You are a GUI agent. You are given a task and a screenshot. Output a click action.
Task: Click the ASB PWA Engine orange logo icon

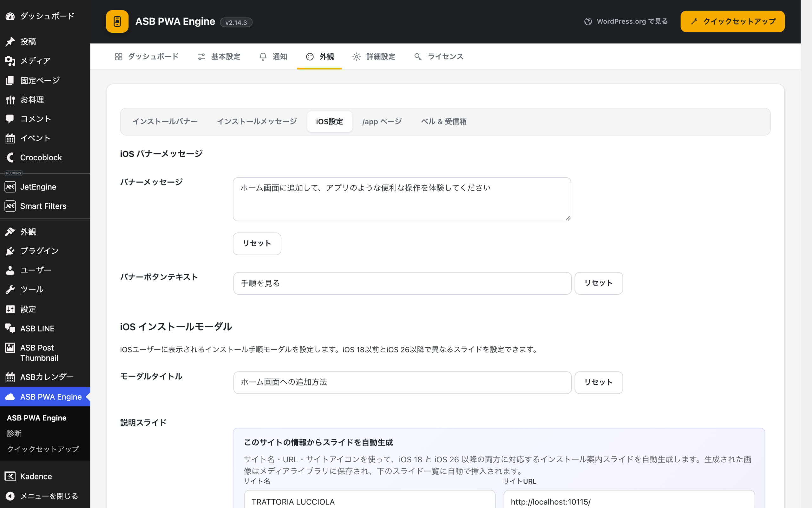pyautogui.click(x=117, y=22)
